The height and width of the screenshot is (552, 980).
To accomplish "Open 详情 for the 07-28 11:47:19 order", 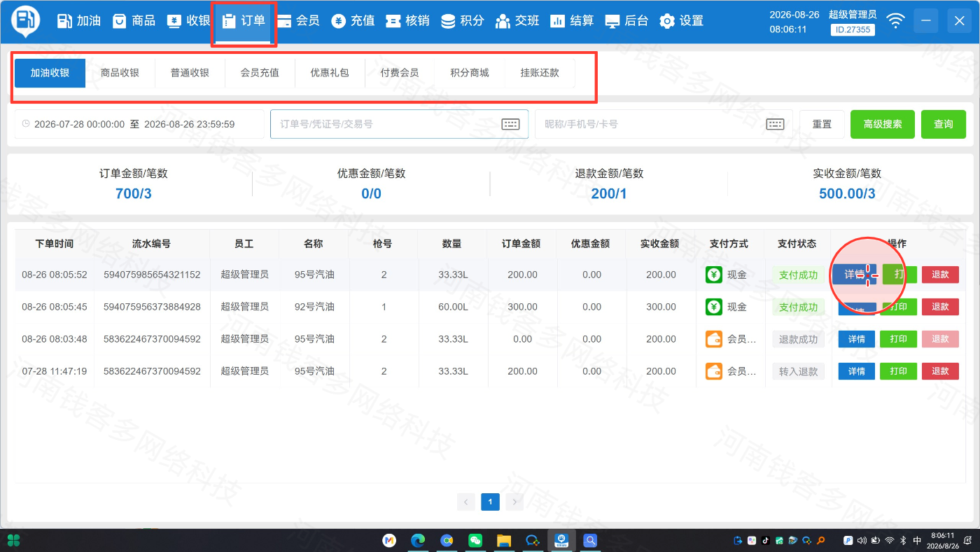I will click(x=857, y=371).
